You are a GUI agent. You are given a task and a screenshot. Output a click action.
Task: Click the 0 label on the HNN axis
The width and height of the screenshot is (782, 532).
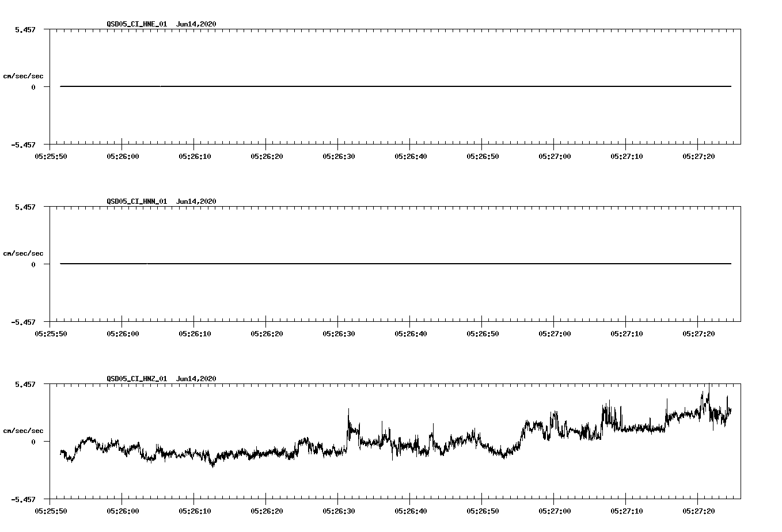[x=33, y=264]
